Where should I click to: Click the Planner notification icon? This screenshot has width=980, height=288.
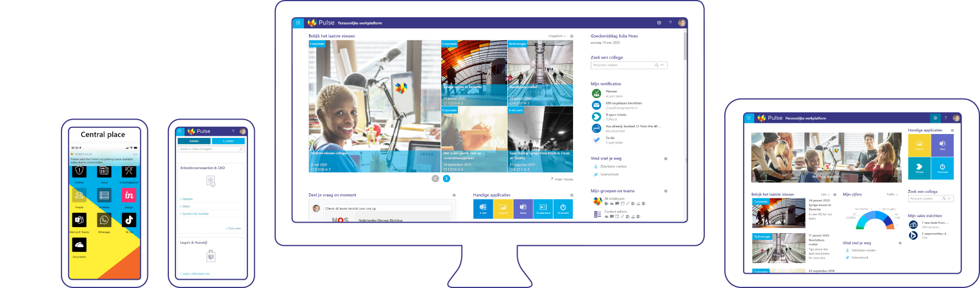(596, 94)
